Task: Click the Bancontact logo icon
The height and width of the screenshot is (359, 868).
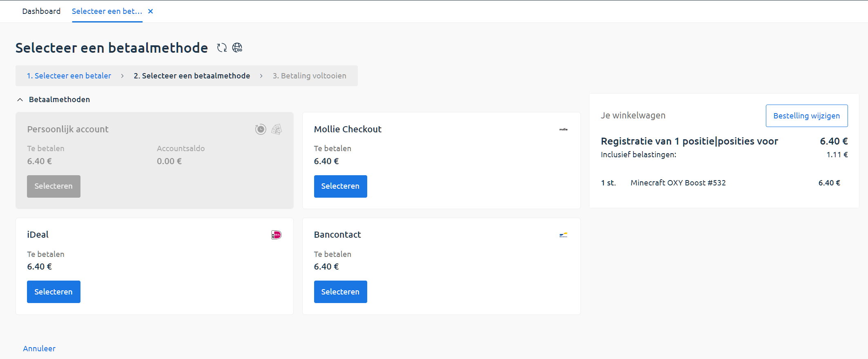Action: pyautogui.click(x=563, y=235)
